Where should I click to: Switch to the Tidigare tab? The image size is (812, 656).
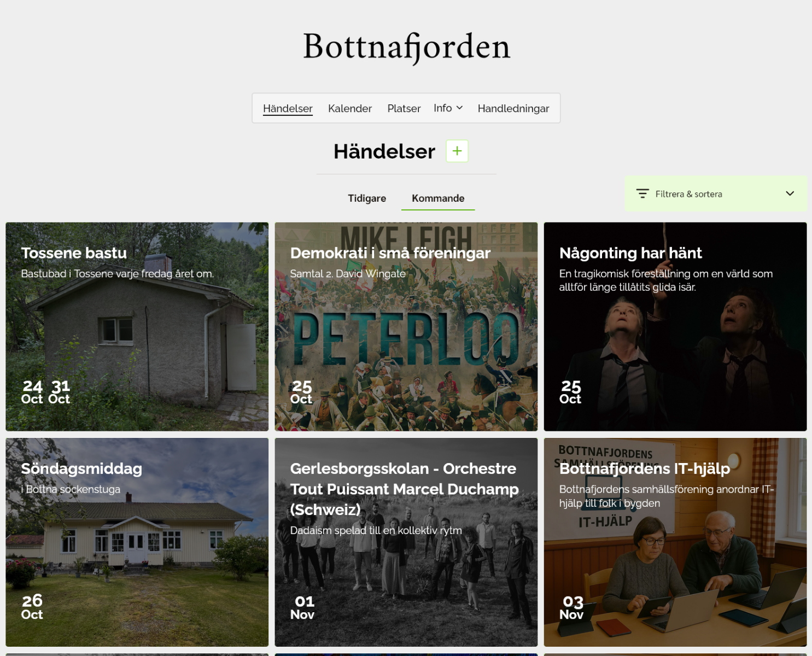pos(367,198)
